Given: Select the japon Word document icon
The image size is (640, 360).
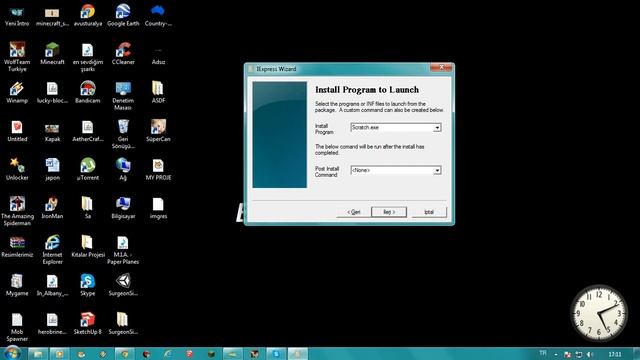Looking at the screenshot, I should click(52, 169).
